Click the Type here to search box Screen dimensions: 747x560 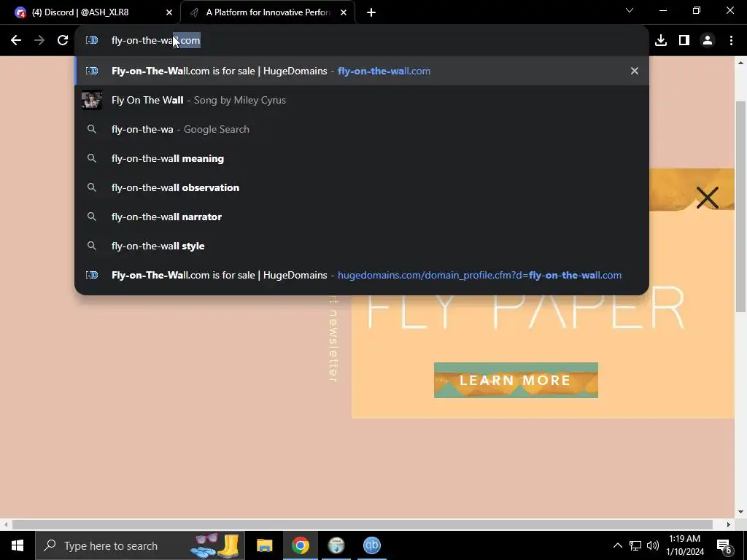(x=140, y=545)
